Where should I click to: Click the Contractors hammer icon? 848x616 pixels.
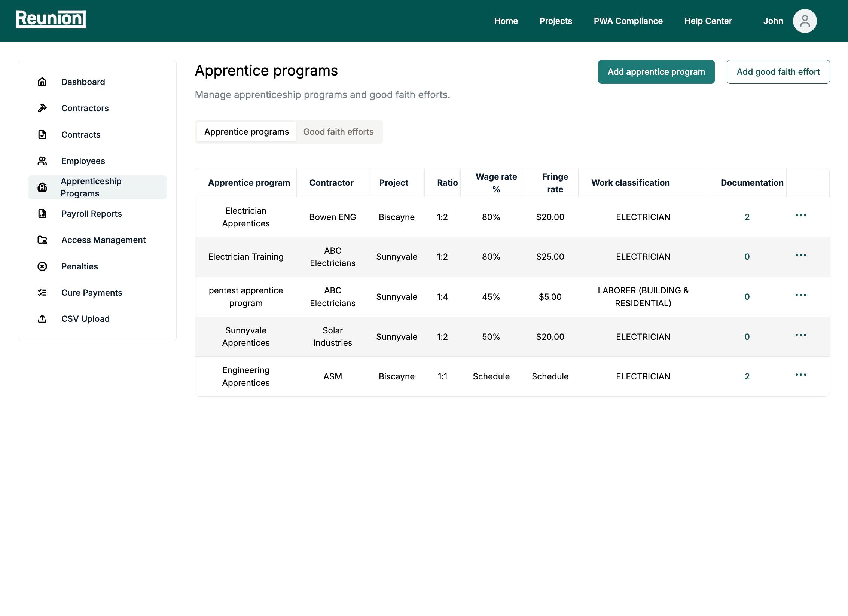42,108
